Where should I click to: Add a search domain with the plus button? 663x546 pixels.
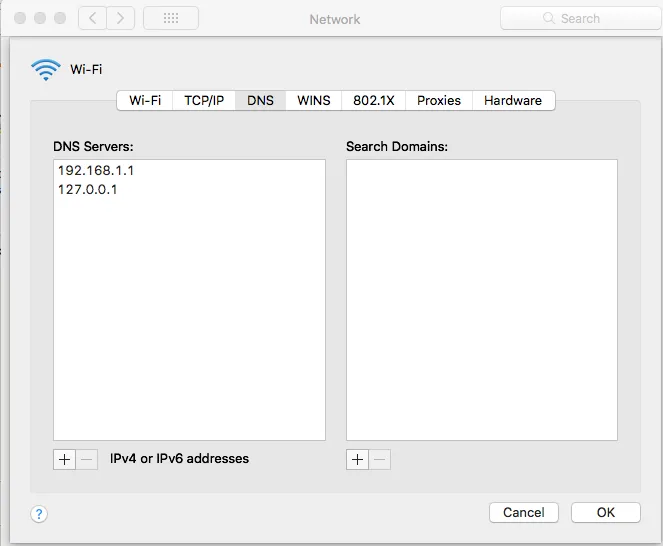tap(357, 459)
